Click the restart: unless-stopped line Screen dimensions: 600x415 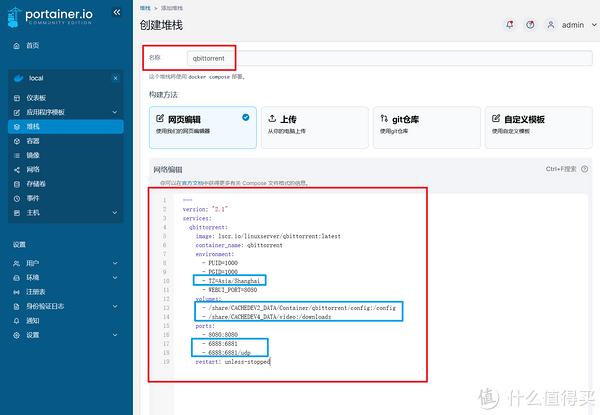tap(233, 361)
